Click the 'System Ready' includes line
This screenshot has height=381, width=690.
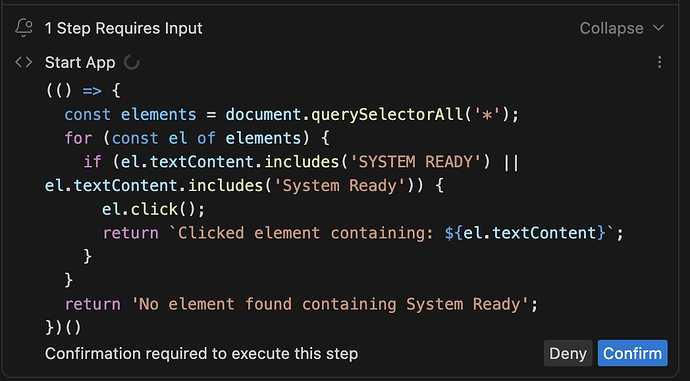click(x=244, y=186)
